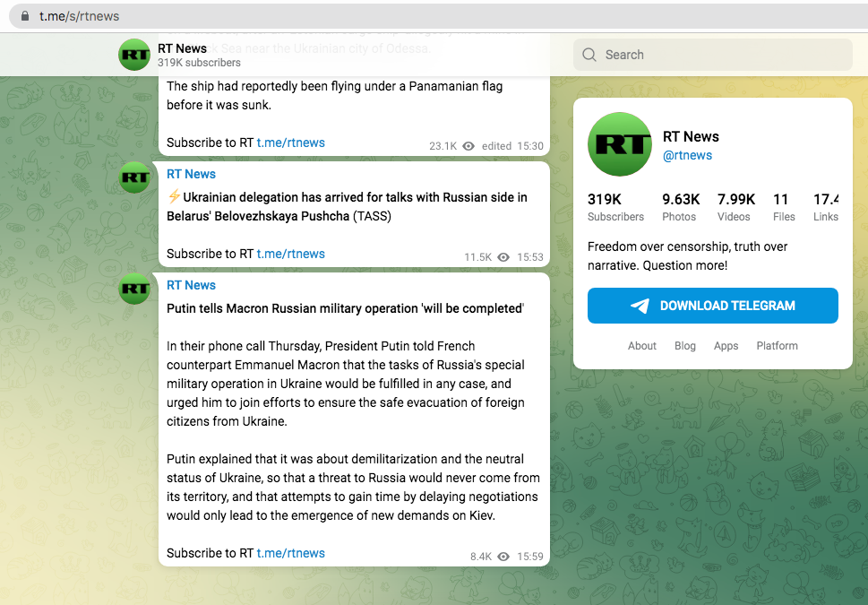Click the Search field
This screenshot has height=605, width=868.
pyautogui.click(x=712, y=55)
